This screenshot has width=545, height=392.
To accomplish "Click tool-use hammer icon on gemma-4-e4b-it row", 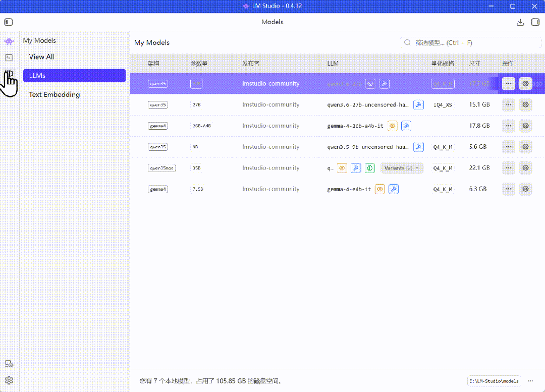I will pos(394,189).
